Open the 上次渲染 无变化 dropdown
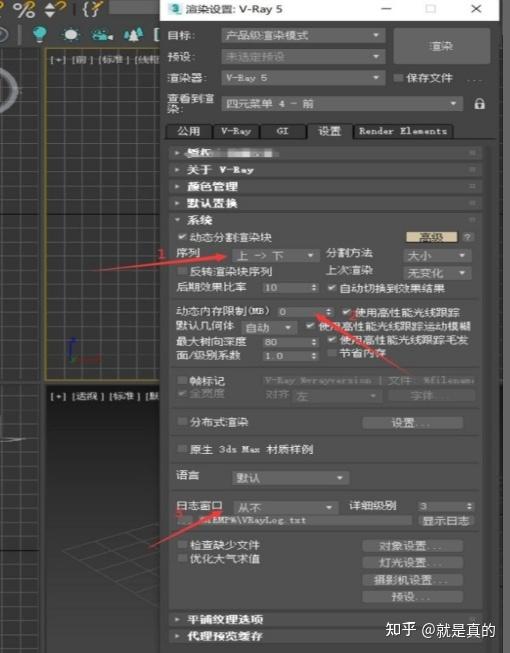The width and height of the screenshot is (510, 653). 437,273
